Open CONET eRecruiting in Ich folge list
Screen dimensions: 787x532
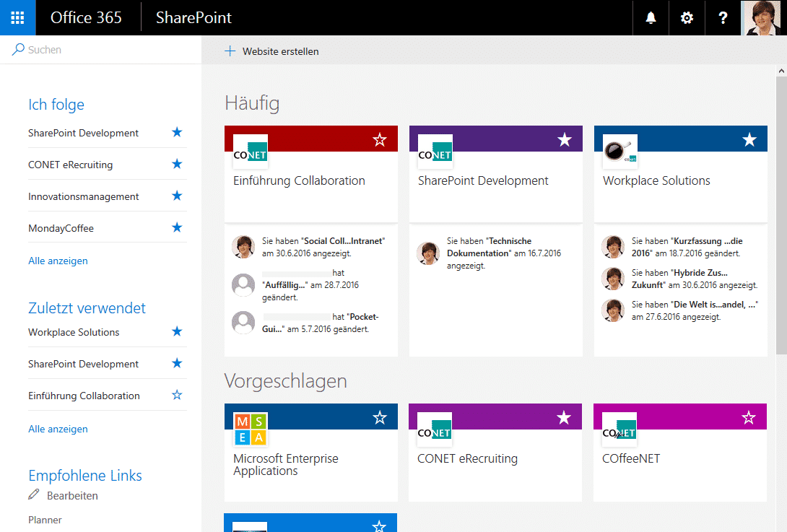(70, 165)
